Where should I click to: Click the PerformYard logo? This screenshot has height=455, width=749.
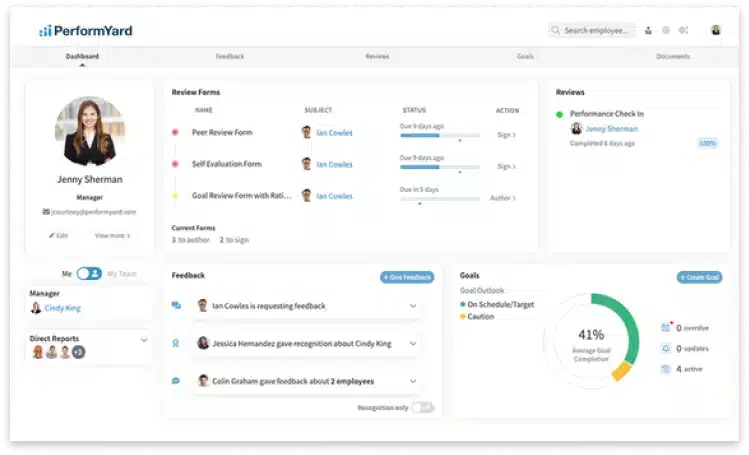pos(85,30)
